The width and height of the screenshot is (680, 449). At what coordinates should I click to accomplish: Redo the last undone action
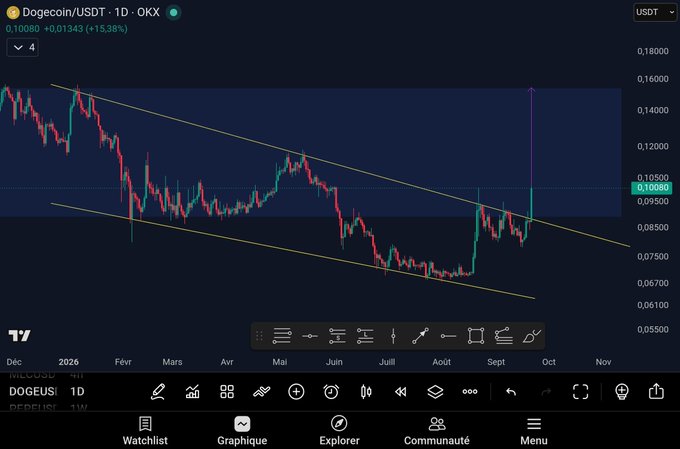(546, 392)
